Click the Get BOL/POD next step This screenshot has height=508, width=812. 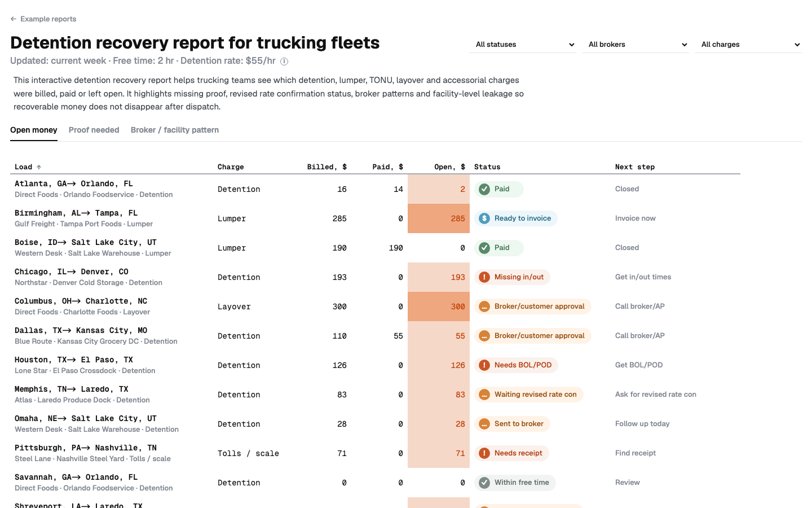tap(639, 365)
